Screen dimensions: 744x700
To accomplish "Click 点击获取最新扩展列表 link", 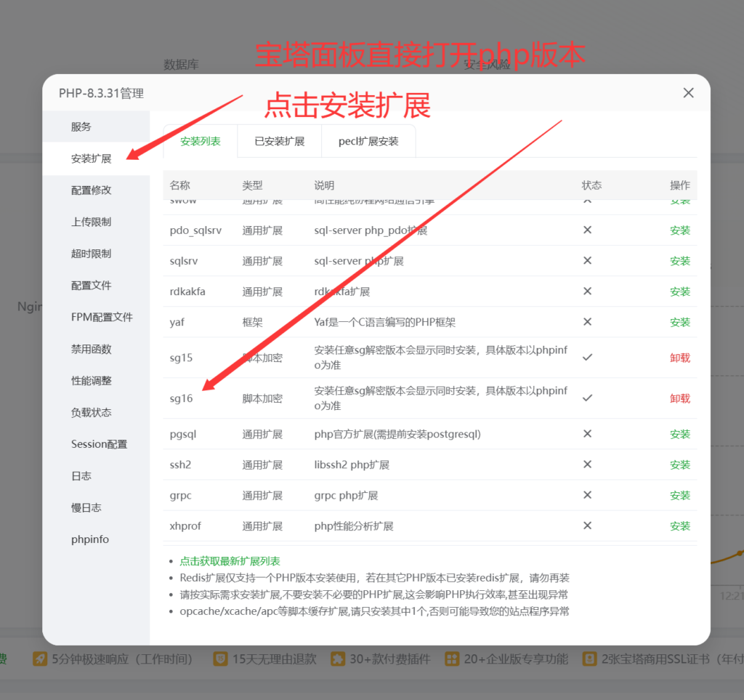I will click(230, 561).
